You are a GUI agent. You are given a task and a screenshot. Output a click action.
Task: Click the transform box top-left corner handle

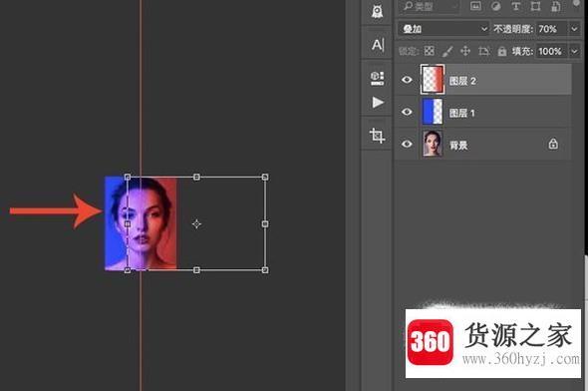click(x=128, y=177)
